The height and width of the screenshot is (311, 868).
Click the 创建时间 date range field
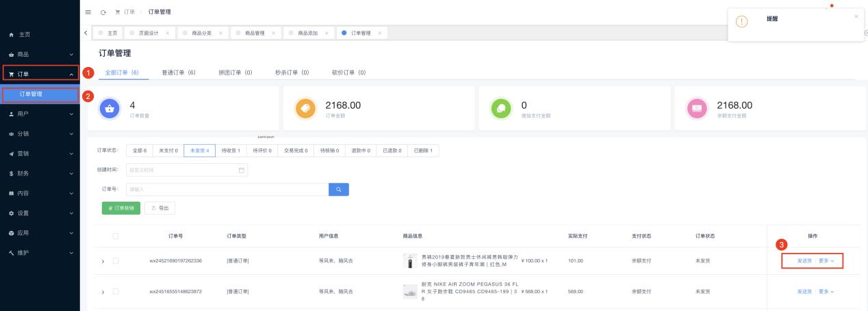tap(186, 170)
